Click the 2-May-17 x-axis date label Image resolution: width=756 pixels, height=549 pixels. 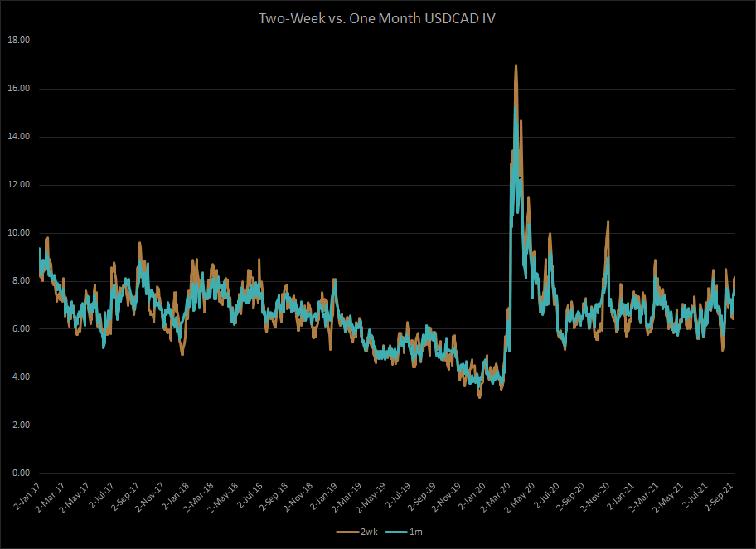[75, 497]
